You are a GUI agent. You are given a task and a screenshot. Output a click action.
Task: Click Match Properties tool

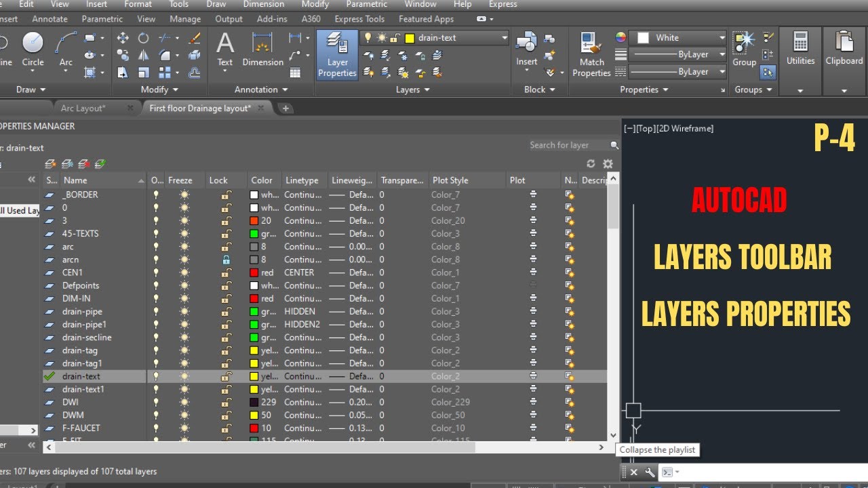(x=591, y=54)
